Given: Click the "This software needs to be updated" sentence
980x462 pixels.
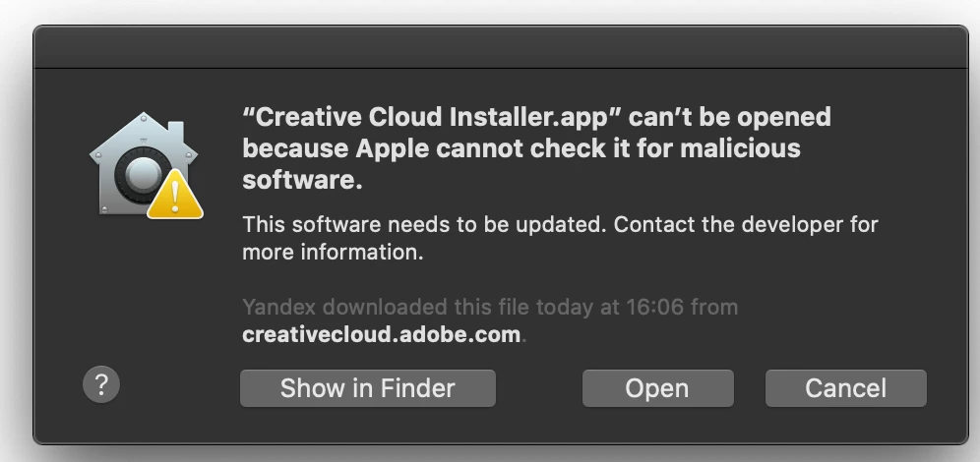Looking at the screenshot, I should [x=424, y=224].
